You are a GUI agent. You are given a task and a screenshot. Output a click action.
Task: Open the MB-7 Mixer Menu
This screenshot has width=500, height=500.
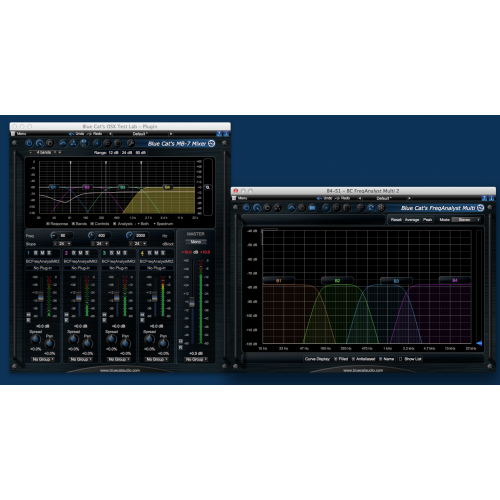coord(19,134)
